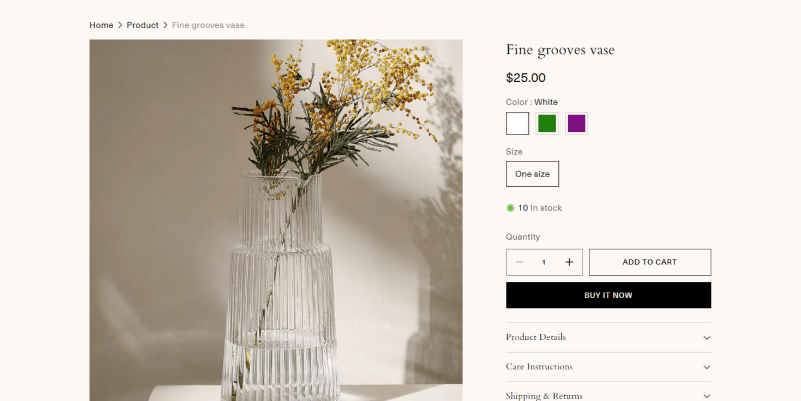Click breadcrumb arrow after Home
Screen dimensions: 801x401
click(120, 25)
